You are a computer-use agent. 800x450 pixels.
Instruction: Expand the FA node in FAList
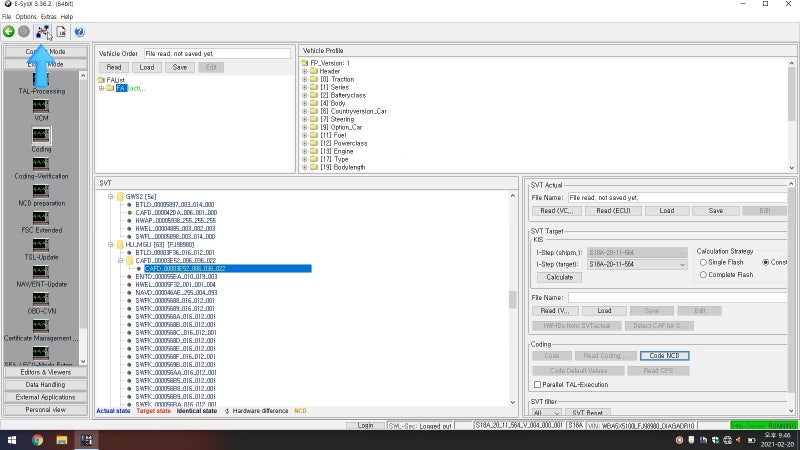tap(102, 88)
